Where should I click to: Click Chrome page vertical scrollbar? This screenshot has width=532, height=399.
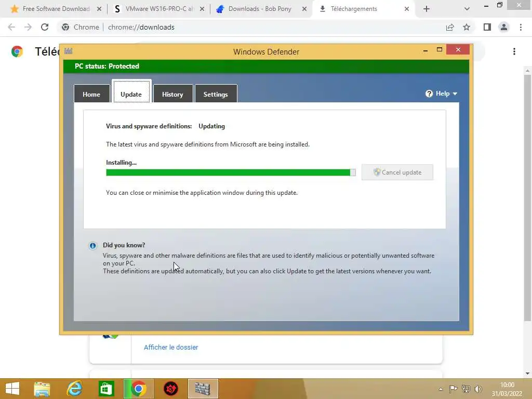pos(527,198)
